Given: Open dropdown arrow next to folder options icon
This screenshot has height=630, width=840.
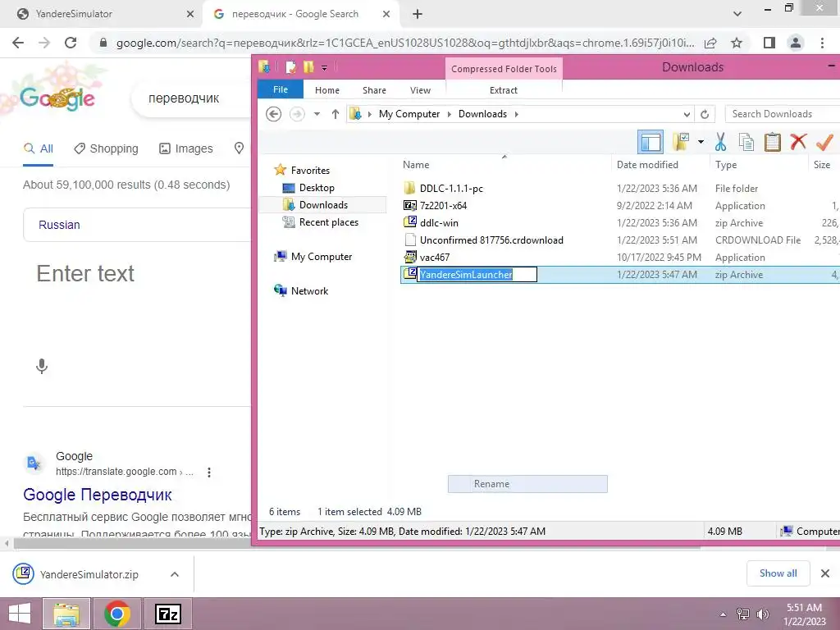Looking at the screenshot, I should coord(701,142).
